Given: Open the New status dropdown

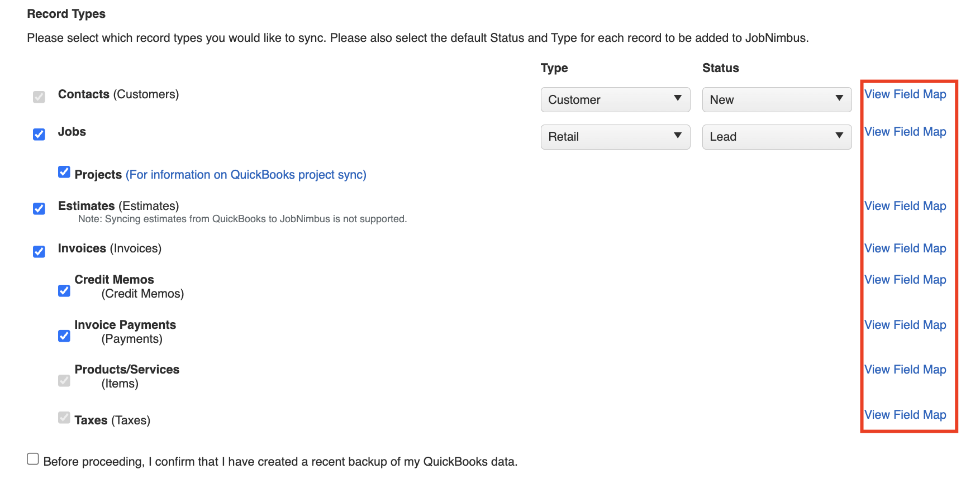Looking at the screenshot, I should [777, 99].
